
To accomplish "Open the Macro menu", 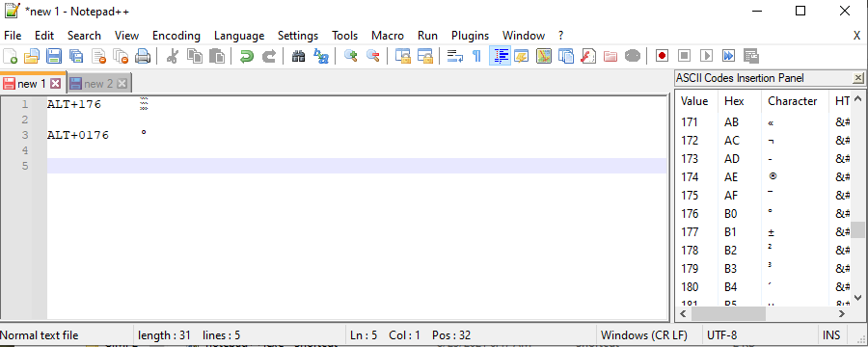I will tap(388, 36).
